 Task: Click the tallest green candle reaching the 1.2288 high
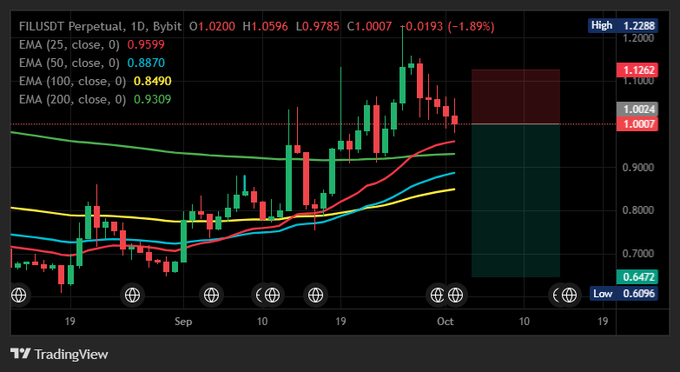tap(402, 85)
